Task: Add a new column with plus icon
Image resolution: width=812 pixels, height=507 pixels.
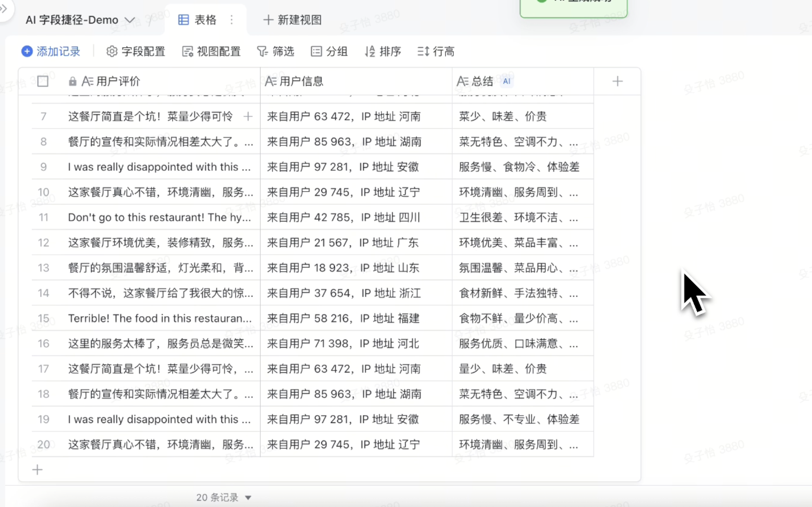Action: tap(617, 81)
